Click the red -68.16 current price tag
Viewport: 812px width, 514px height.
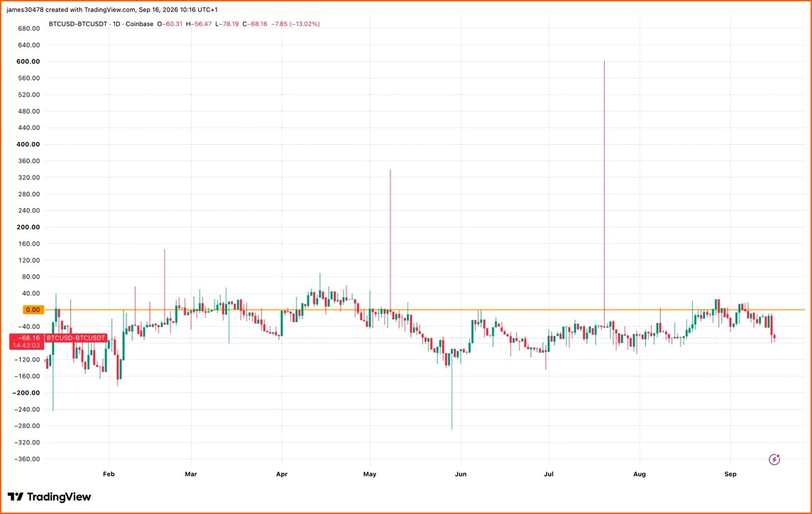[x=26, y=338]
